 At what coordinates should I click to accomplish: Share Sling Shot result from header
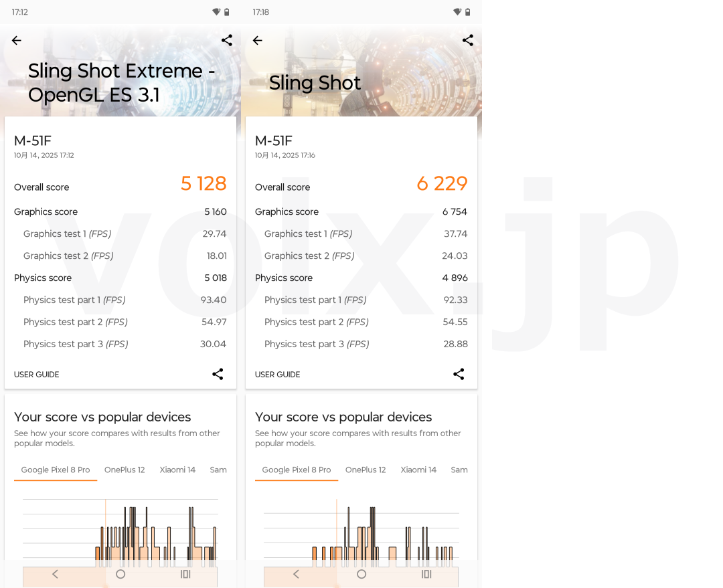pos(468,40)
